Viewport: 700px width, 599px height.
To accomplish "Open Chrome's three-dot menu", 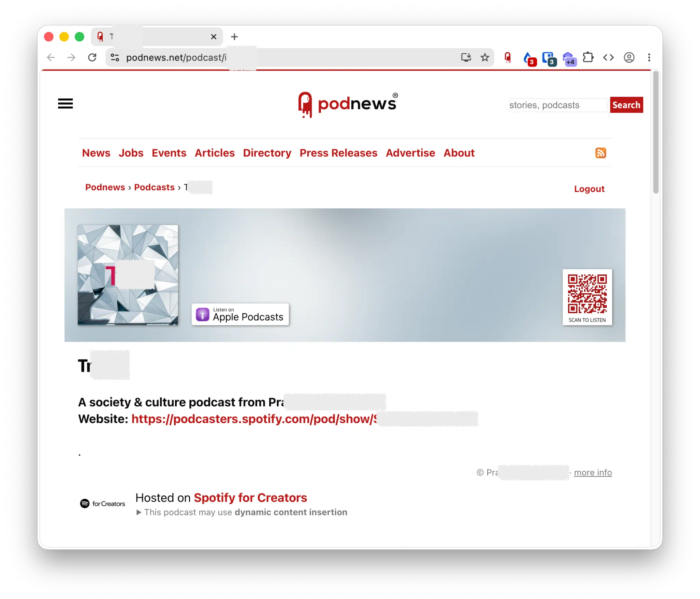I will (x=649, y=57).
